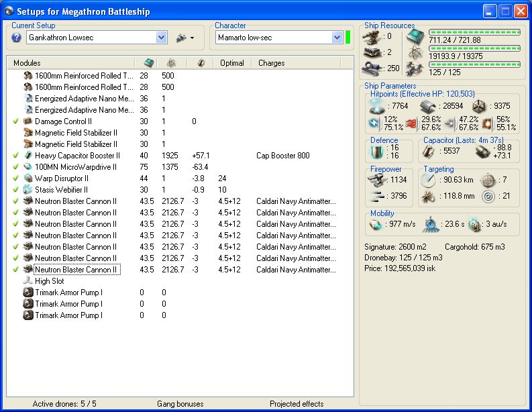
Task: Click the turret firepower icon
Action: 377,179
